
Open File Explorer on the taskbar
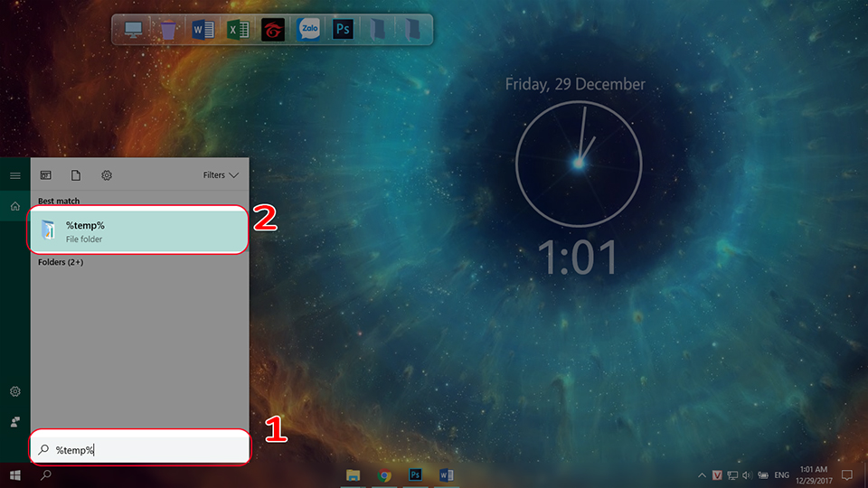click(x=354, y=475)
